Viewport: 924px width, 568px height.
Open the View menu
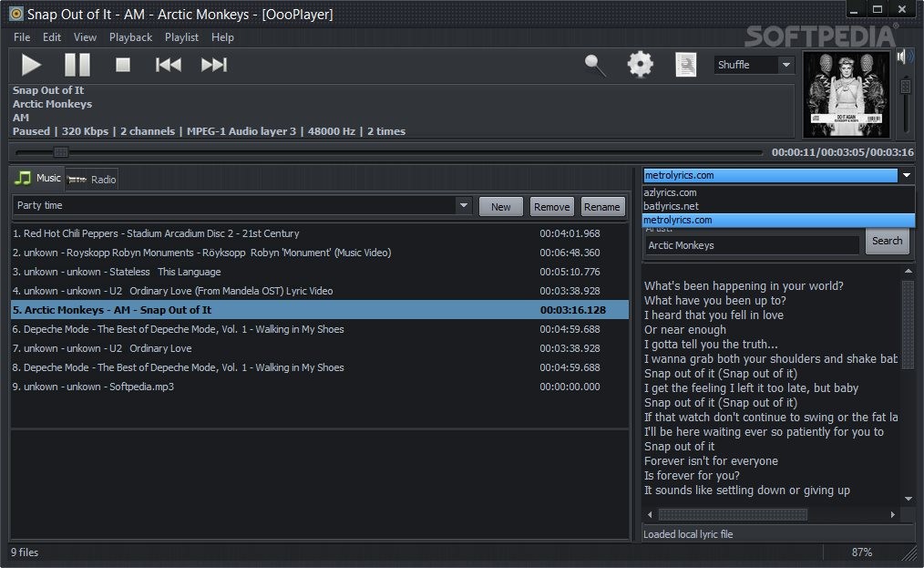[x=85, y=37]
